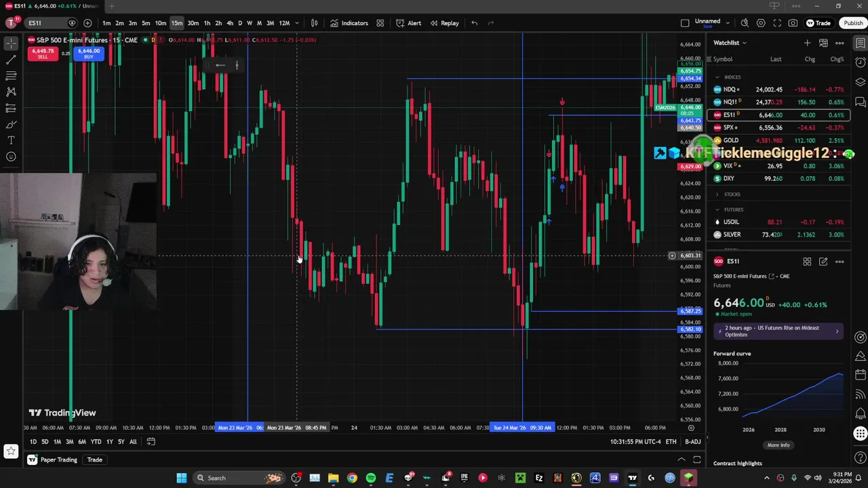
Task: Enter fullscreen mode
Action: (776, 23)
